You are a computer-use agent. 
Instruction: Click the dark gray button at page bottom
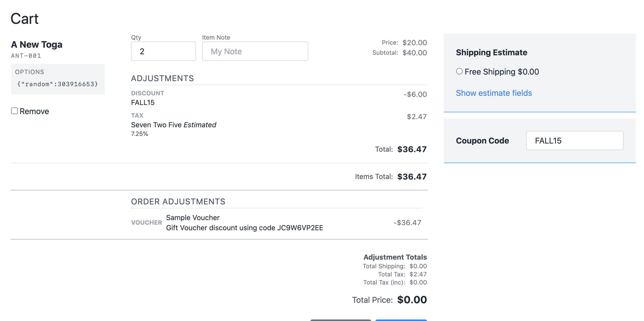tap(341, 320)
